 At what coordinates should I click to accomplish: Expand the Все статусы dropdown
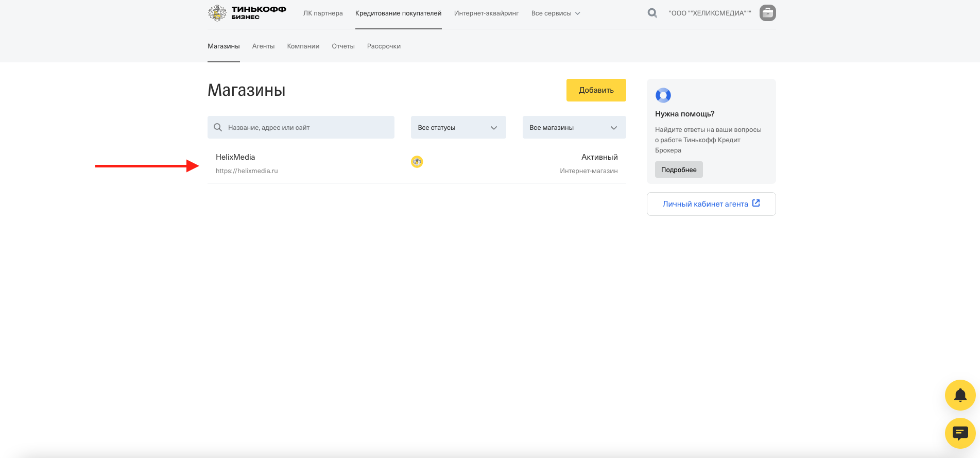tap(458, 127)
